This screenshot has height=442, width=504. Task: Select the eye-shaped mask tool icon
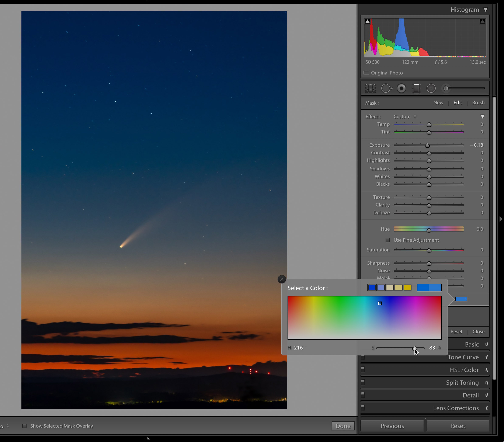click(402, 88)
